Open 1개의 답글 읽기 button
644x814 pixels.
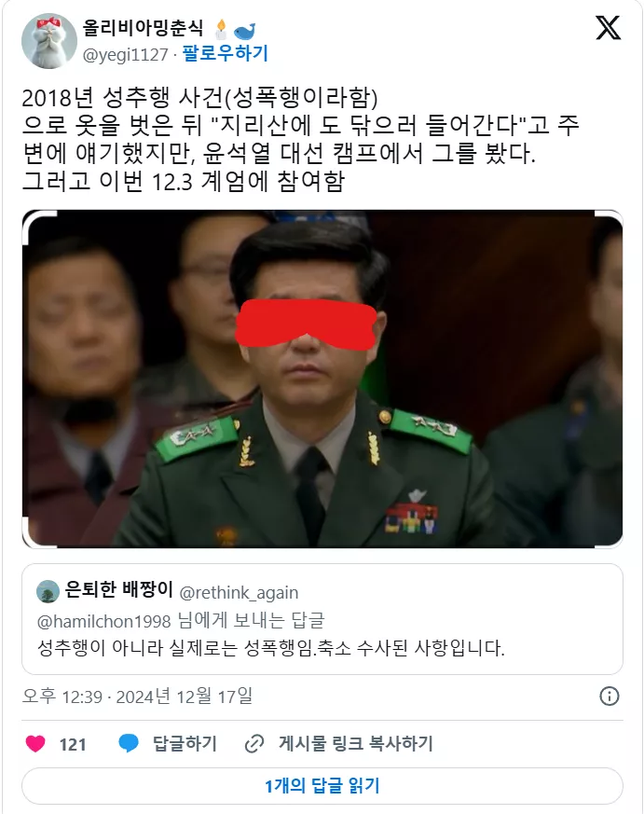(322, 786)
